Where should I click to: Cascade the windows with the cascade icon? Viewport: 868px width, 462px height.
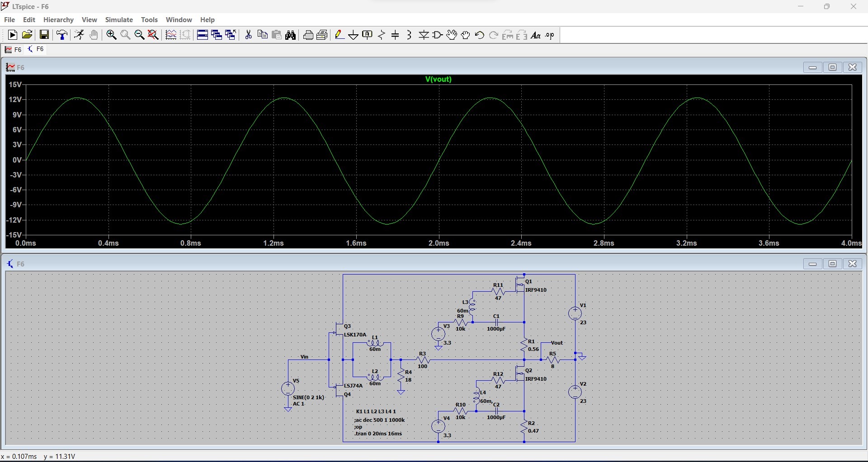pyautogui.click(x=217, y=35)
